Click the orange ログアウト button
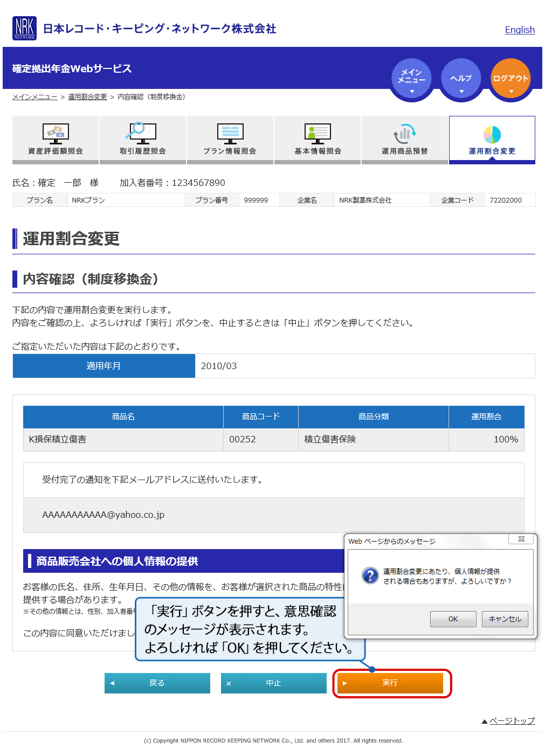Viewport: 552px width, 756px height. [x=510, y=79]
